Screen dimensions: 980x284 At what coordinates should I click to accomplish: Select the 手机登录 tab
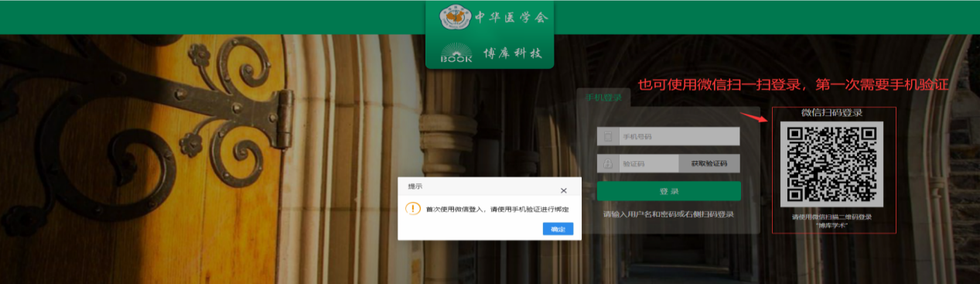603,98
